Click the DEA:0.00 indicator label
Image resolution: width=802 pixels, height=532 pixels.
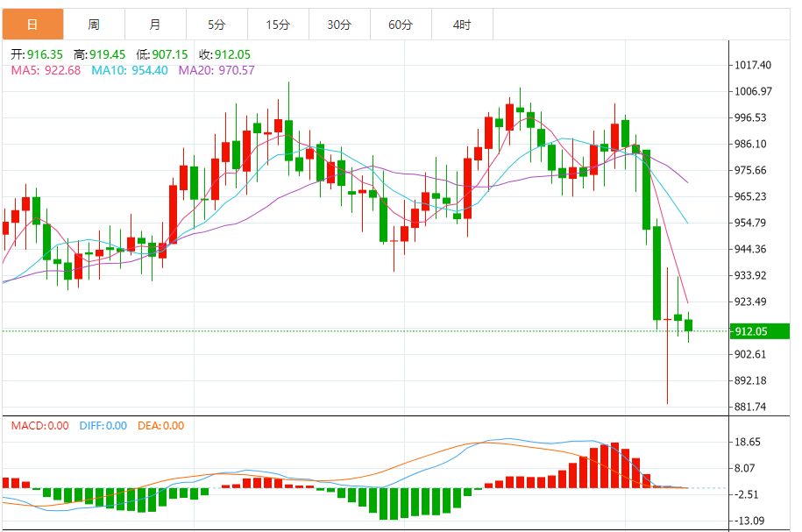click(161, 426)
